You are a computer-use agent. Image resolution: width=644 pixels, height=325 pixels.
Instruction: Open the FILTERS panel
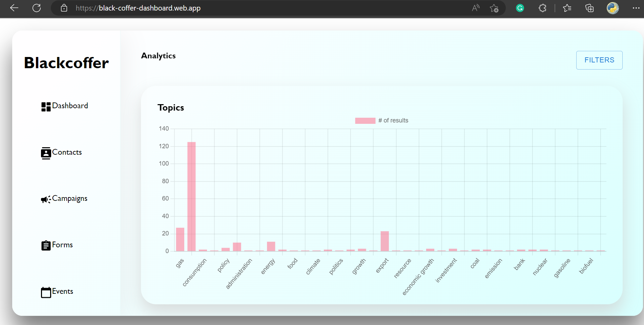click(x=599, y=60)
